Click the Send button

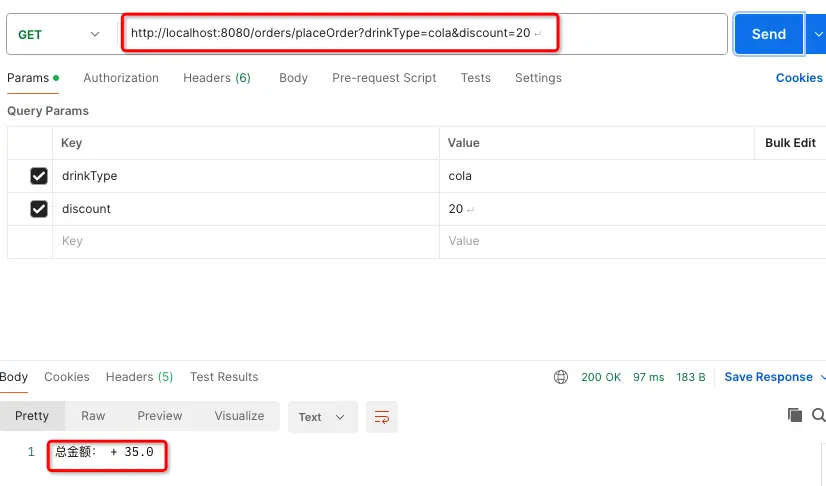tap(768, 34)
